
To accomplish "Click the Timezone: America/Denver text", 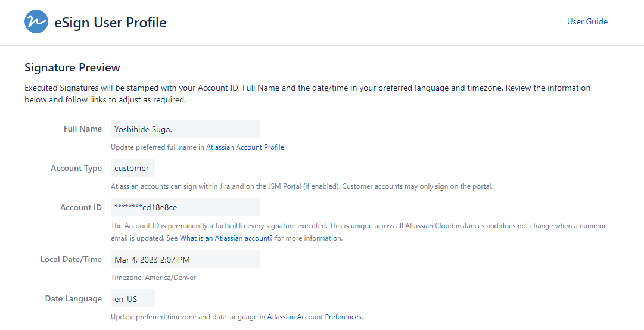I will tap(153, 278).
